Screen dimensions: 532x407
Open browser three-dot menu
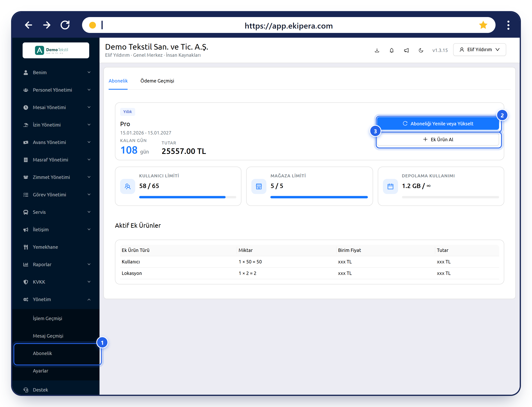pos(508,25)
